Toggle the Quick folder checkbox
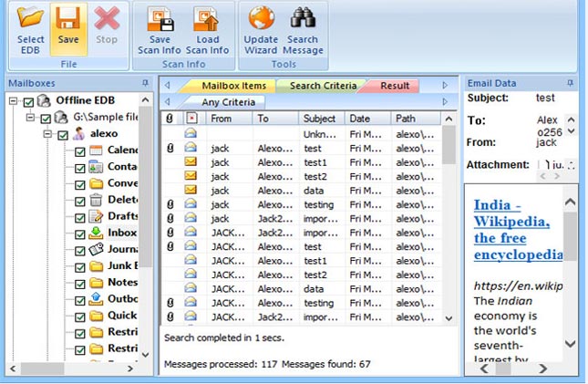Viewport: 588px width, 384px height. (80, 317)
